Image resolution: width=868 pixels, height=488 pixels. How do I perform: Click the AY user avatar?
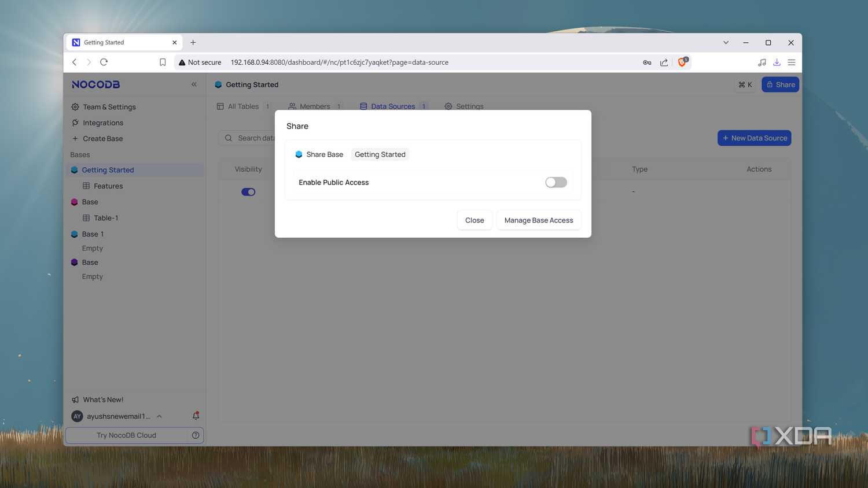pos(77,416)
